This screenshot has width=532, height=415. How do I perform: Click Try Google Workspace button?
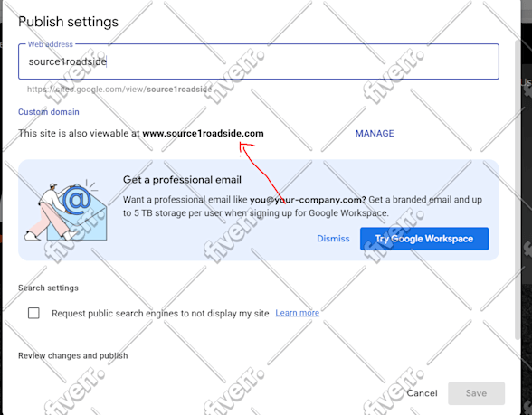[x=424, y=239]
